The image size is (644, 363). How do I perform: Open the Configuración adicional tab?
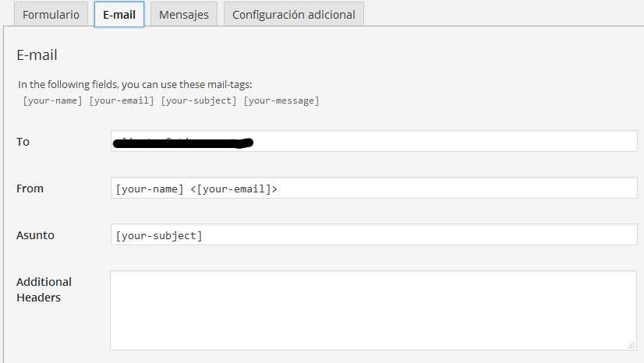point(293,15)
